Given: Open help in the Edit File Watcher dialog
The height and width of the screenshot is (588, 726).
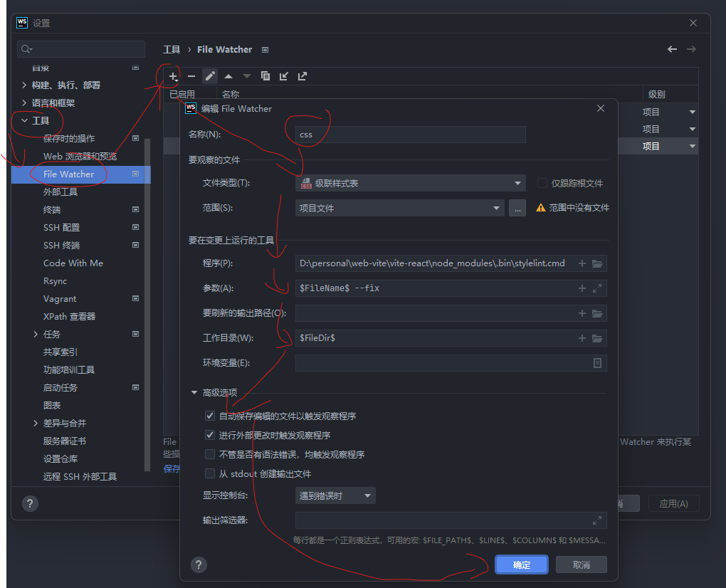Looking at the screenshot, I should pos(199,565).
